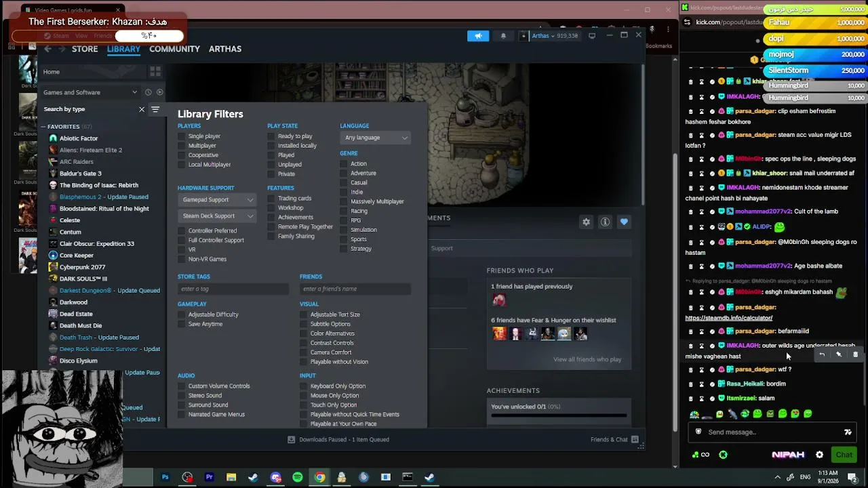This screenshot has height=488, width=868.
Task: Click into the store tag filter field
Action: tap(233, 289)
